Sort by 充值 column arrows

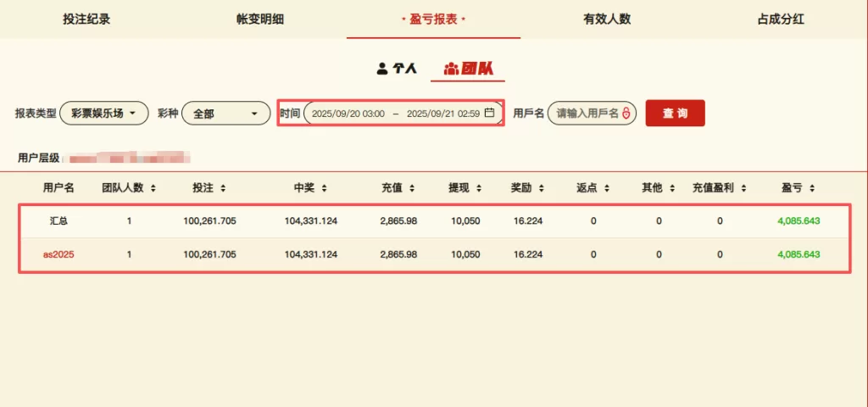(x=411, y=187)
